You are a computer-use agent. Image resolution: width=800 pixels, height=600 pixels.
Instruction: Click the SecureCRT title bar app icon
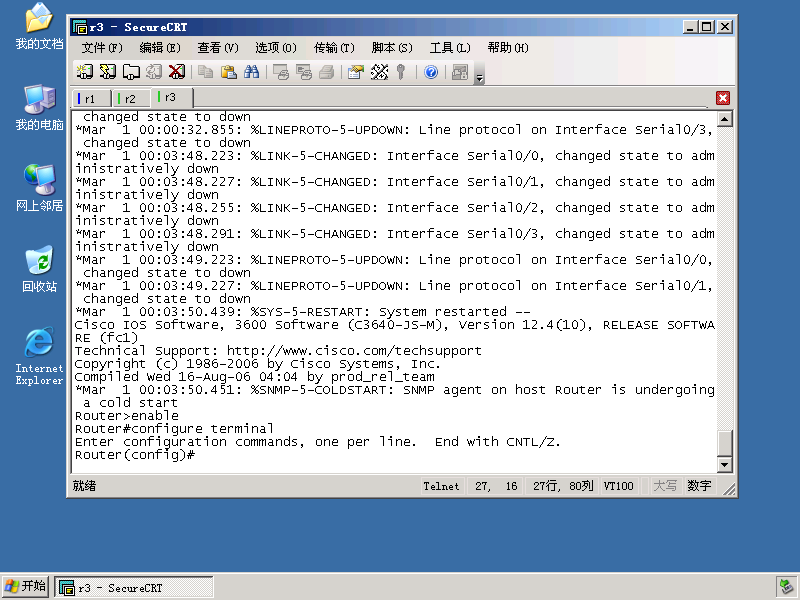(80, 27)
